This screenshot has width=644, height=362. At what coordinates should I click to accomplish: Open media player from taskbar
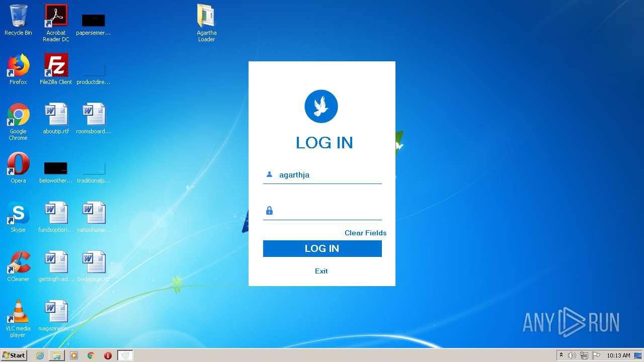(74, 355)
